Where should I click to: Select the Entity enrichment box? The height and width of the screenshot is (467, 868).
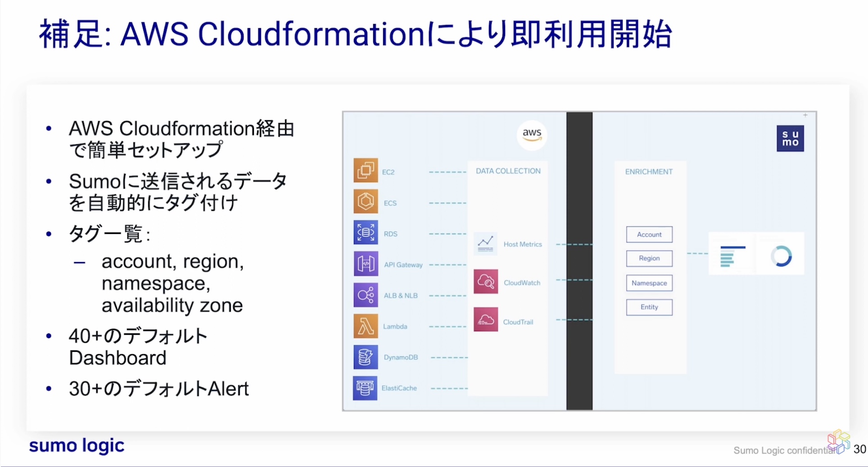click(x=649, y=307)
